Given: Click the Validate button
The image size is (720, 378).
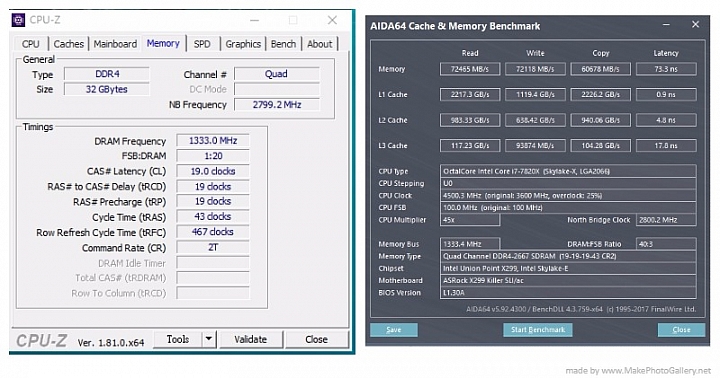Looking at the screenshot, I should [251, 339].
